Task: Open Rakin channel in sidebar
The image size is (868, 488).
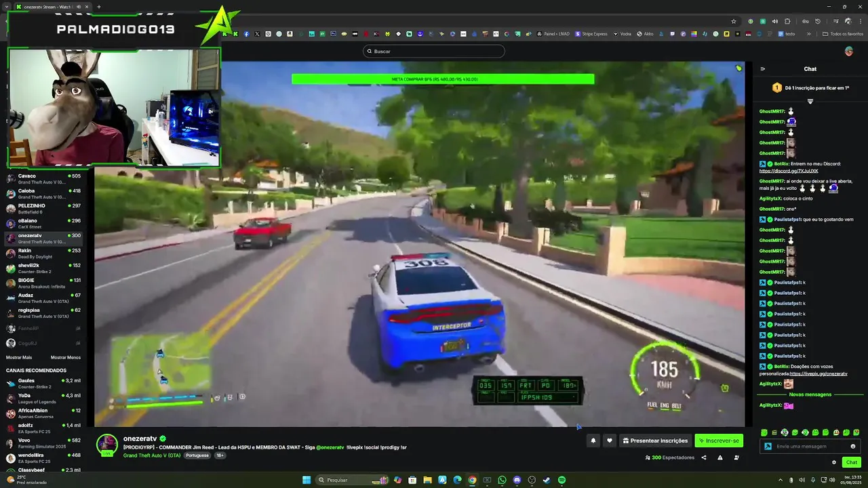Action: click(x=43, y=253)
